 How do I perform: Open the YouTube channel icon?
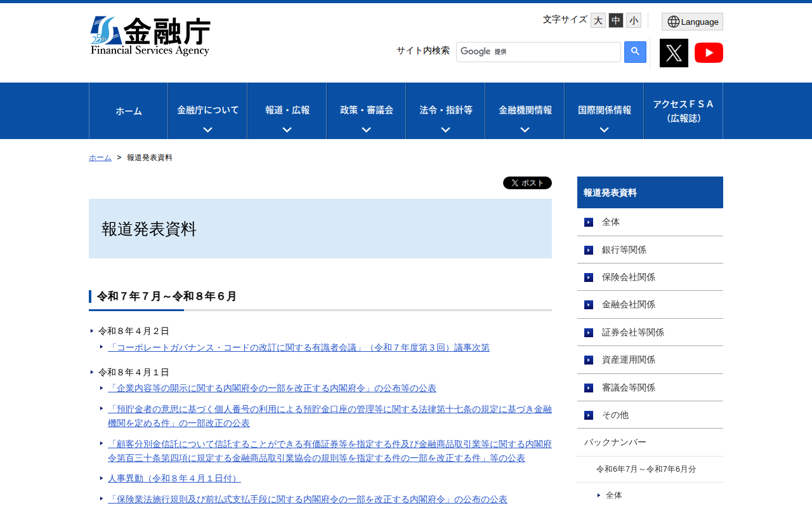709,53
